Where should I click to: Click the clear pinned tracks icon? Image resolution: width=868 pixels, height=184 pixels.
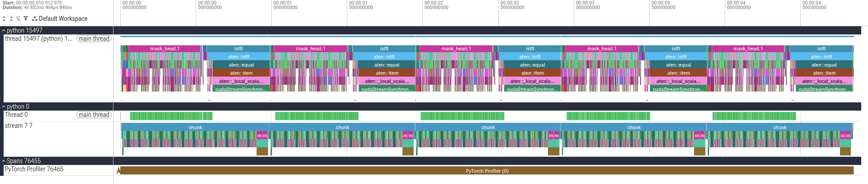tap(19, 19)
